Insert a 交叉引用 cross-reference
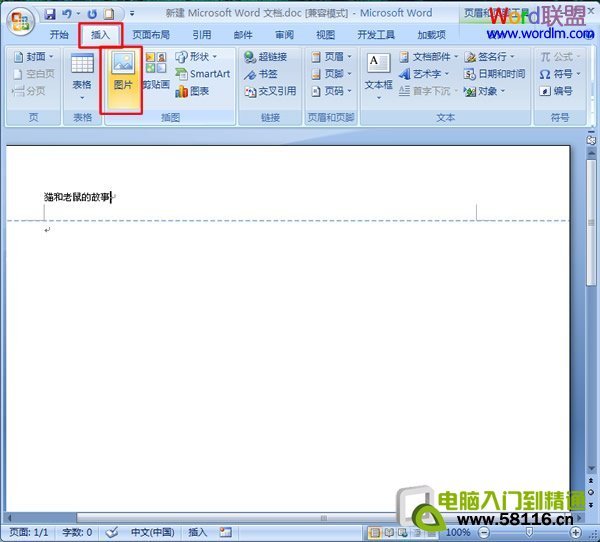The width and height of the screenshot is (600, 542). click(x=270, y=91)
